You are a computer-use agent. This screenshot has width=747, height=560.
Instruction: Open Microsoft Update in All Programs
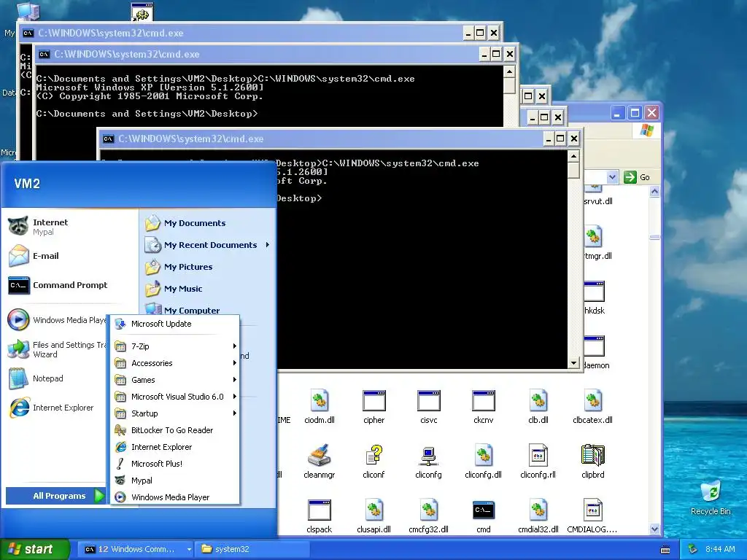[x=175, y=324]
